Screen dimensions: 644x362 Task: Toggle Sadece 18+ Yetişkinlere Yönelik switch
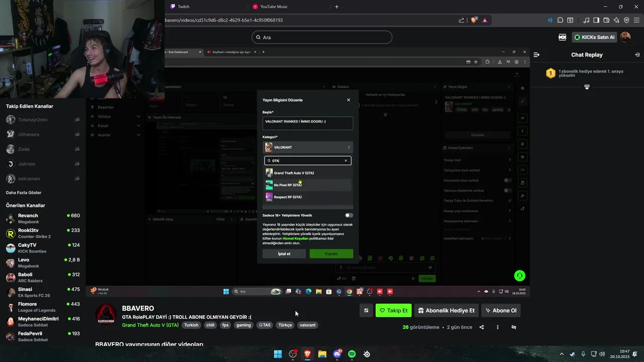click(349, 215)
